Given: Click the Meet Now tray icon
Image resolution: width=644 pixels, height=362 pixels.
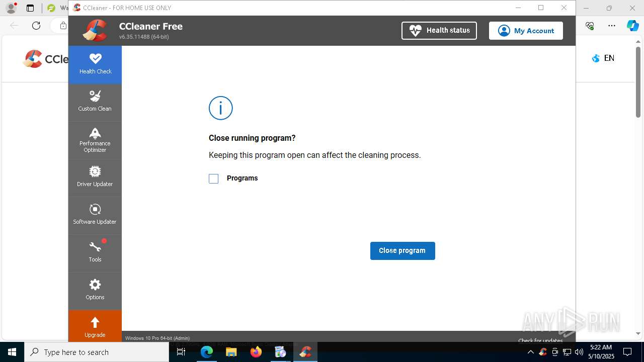Looking at the screenshot, I should pyautogui.click(x=555, y=352).
